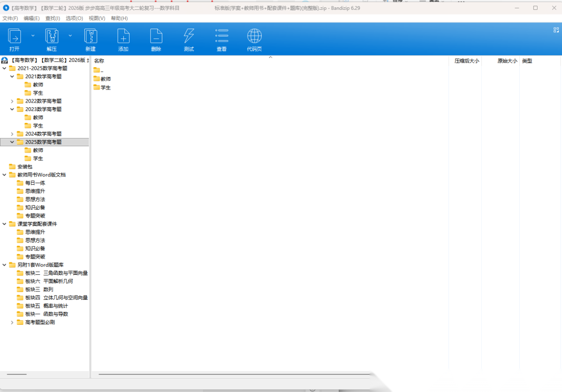Sort by 名称 column header
Viewport: 562px width, 392px height.
tap(99, 61)
